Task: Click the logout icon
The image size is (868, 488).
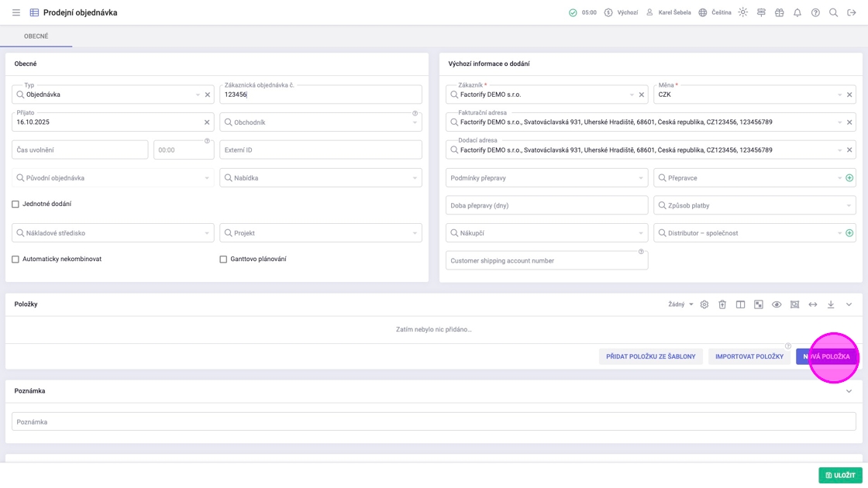Action: point(851,12)
